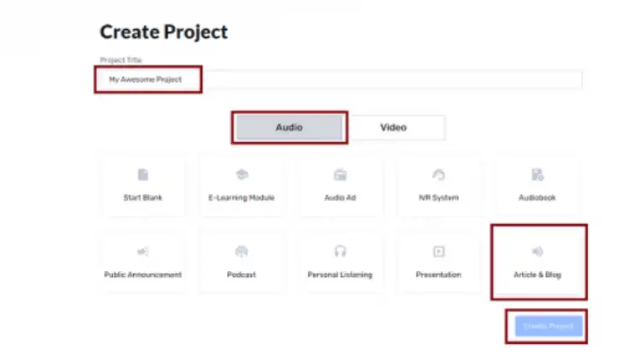Select the Presentation template card text
This screenshot has width=629, height=364.
tap(438, 274)
